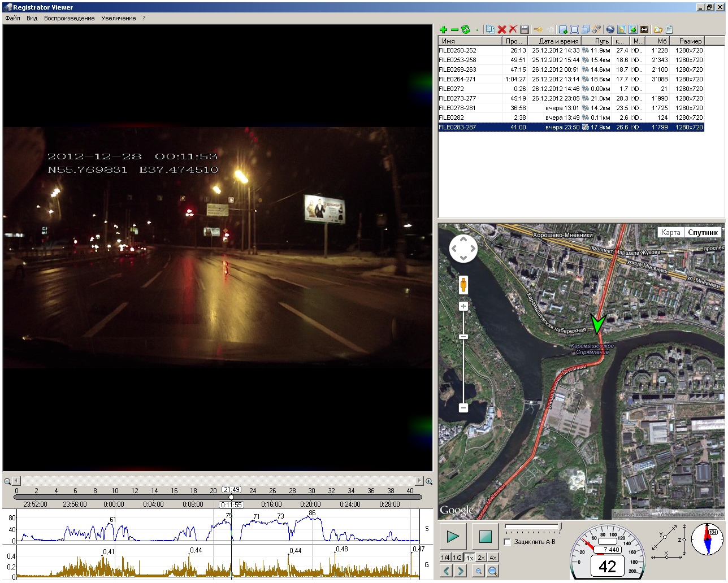728x583 pixels.
Task: Zoom in timeline with right magnifier icon
Action: [x=429, y=481]
